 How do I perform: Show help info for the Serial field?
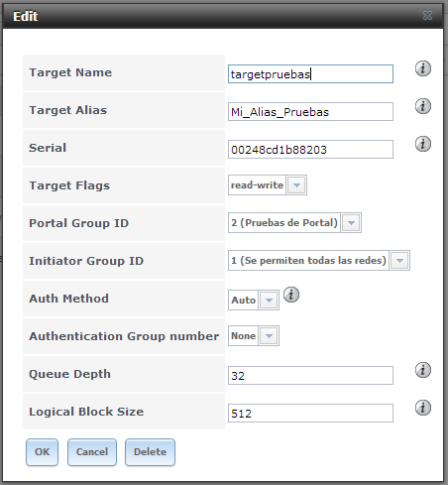423,144
